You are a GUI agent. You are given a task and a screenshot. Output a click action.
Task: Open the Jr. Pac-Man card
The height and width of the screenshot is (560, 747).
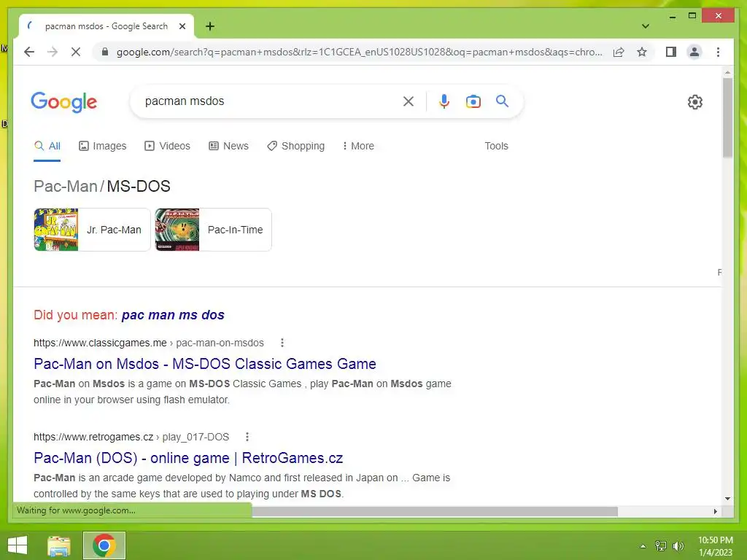92,230
